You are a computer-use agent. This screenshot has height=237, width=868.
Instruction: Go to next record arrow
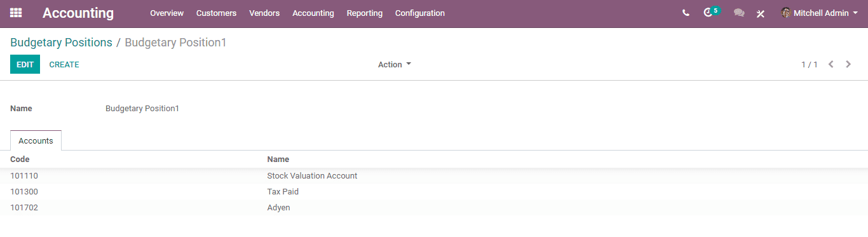coord(848,64)
